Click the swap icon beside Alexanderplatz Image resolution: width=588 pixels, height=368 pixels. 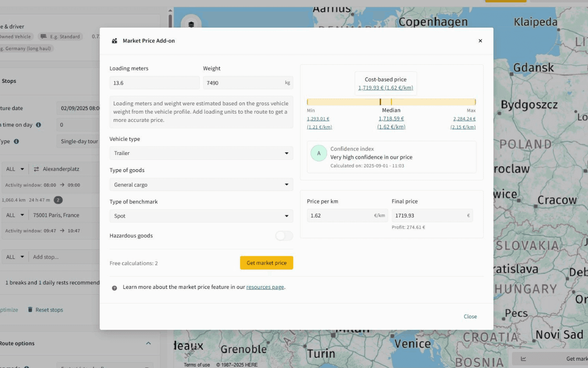(x=36, y=169)
